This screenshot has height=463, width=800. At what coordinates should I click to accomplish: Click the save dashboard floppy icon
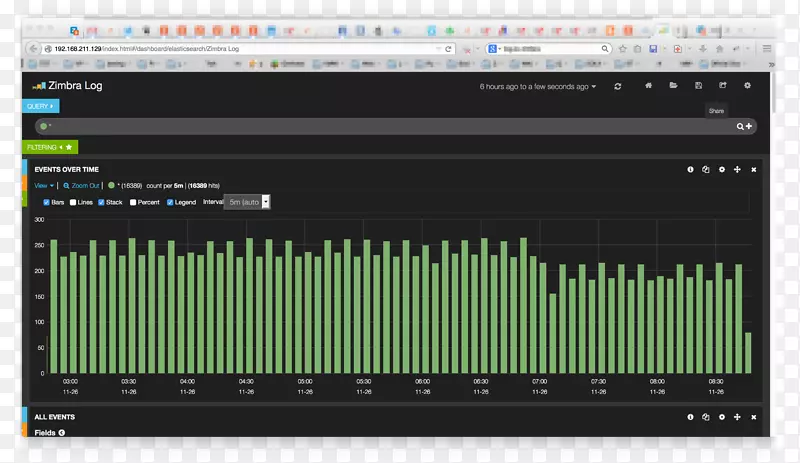[698, 87]
